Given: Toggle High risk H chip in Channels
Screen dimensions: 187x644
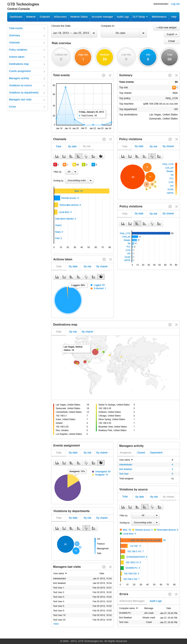Looking at the screenshot, I should (64, 165).
